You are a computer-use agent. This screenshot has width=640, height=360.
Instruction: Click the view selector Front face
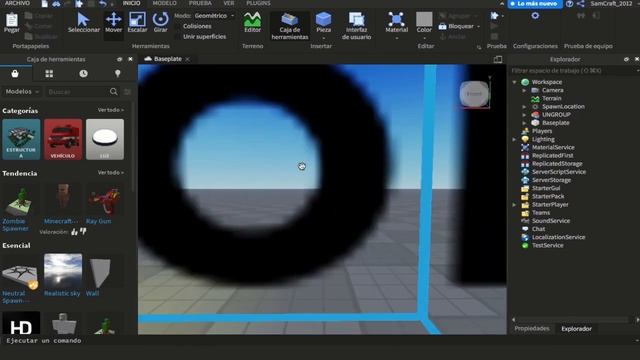[474, 94]
